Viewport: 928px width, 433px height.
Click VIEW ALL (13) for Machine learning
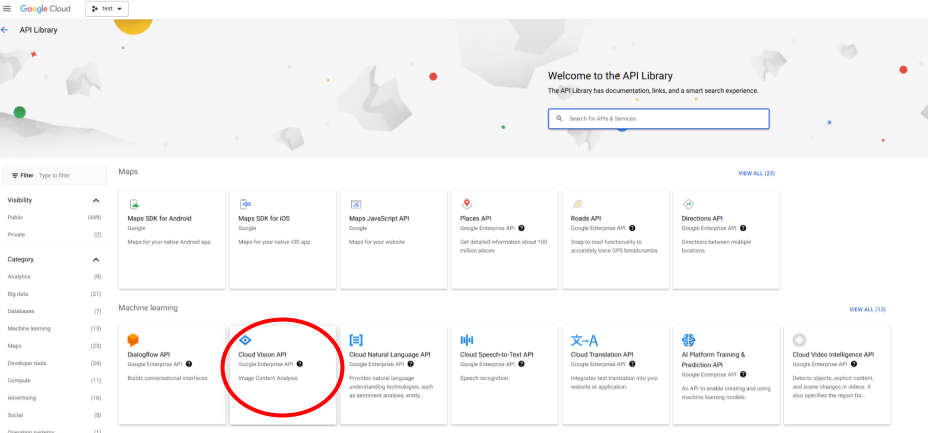(x=867, y=309)
